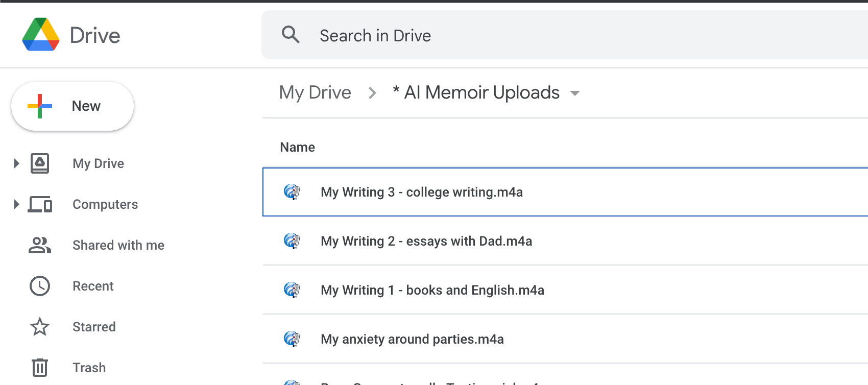Select My Writing 1 - books and English.m4a
868x385 pixels.
pyautogui.click(x=432, y=290)
